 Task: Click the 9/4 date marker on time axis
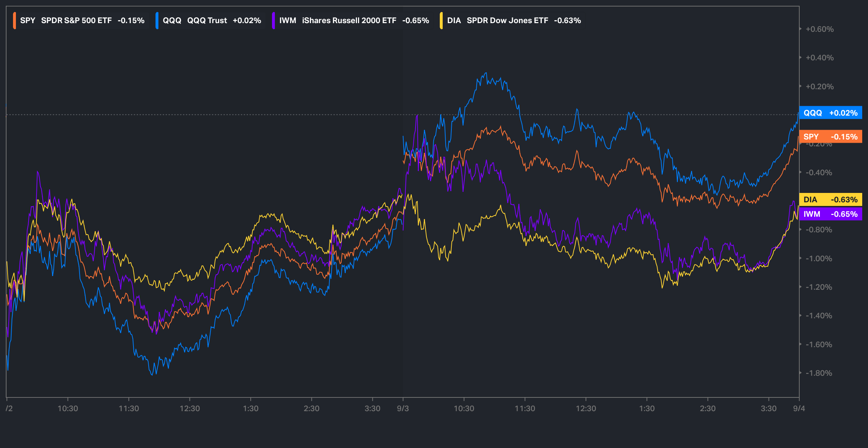[799, 409]
